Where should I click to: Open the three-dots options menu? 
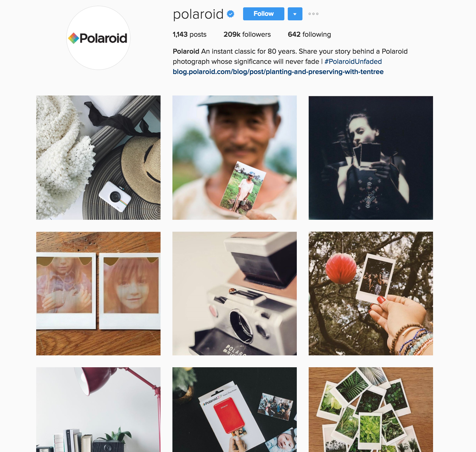[313, 14]
